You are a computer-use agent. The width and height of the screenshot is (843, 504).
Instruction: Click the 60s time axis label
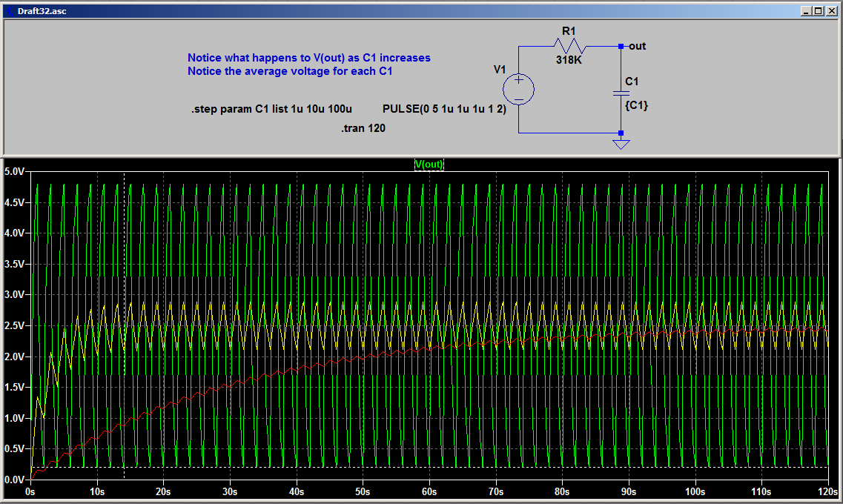[429, 491]
